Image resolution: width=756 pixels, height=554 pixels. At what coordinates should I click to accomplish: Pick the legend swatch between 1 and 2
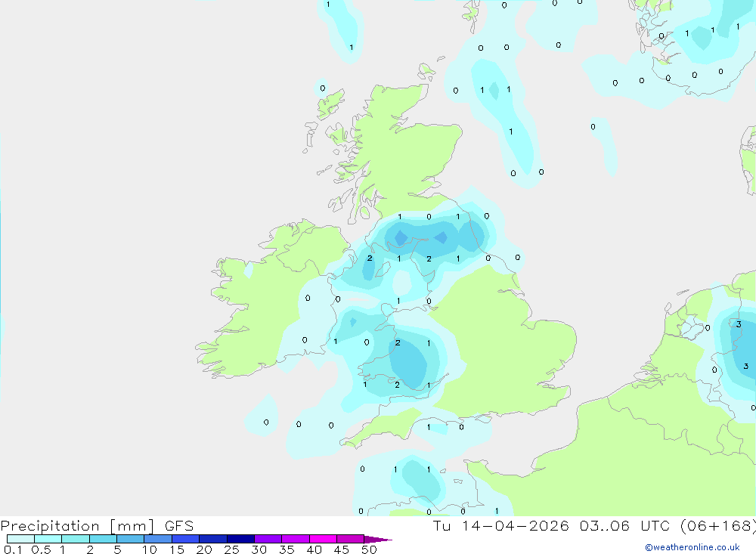point(76,539)
